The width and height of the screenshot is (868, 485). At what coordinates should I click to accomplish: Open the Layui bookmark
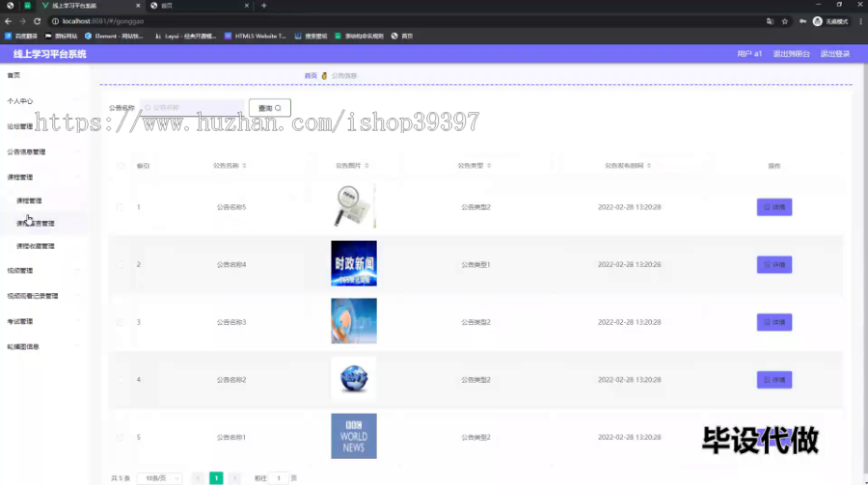click(x=185, y=36)
